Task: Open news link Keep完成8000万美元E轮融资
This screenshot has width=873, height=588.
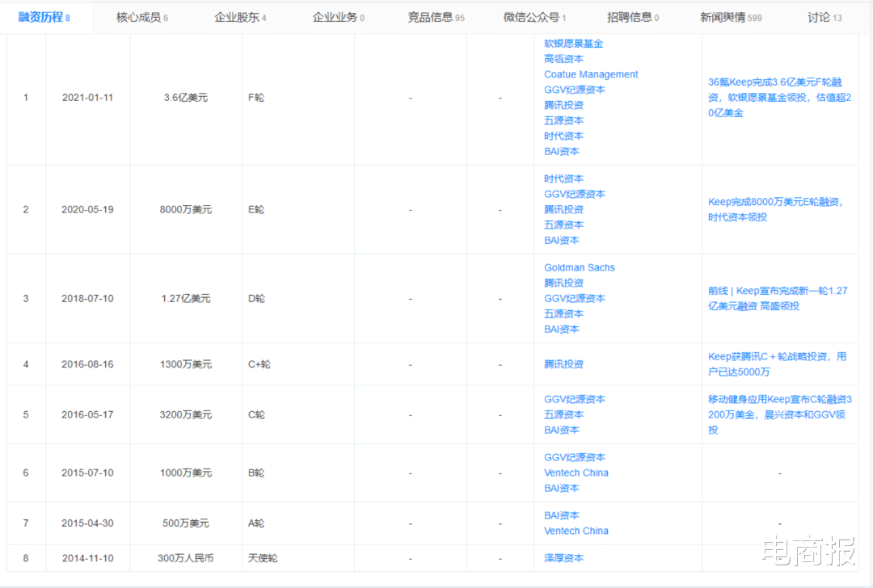Action: [x=776, y=210]
